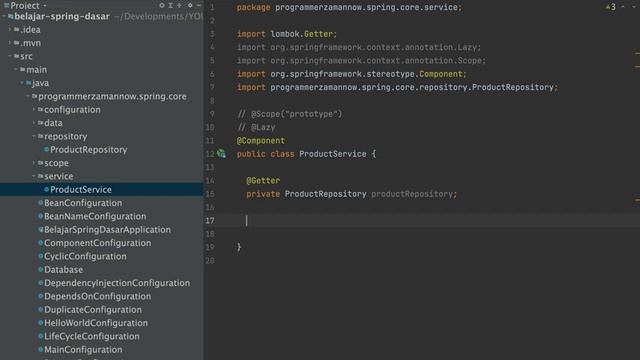Select the src folder label
Image resolution: width=640 pixels, height=360 pixels.
coord(26,56)
